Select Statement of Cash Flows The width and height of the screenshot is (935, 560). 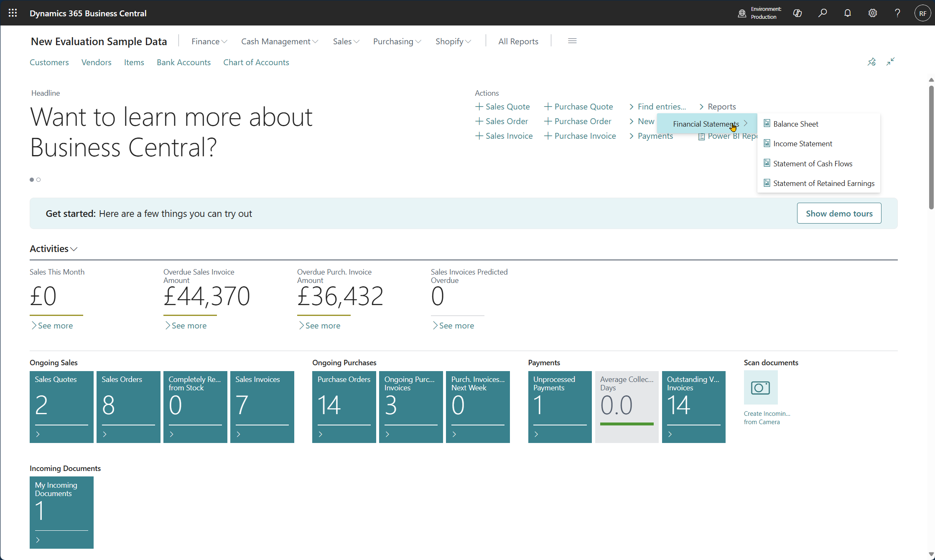tap(819, 163)
